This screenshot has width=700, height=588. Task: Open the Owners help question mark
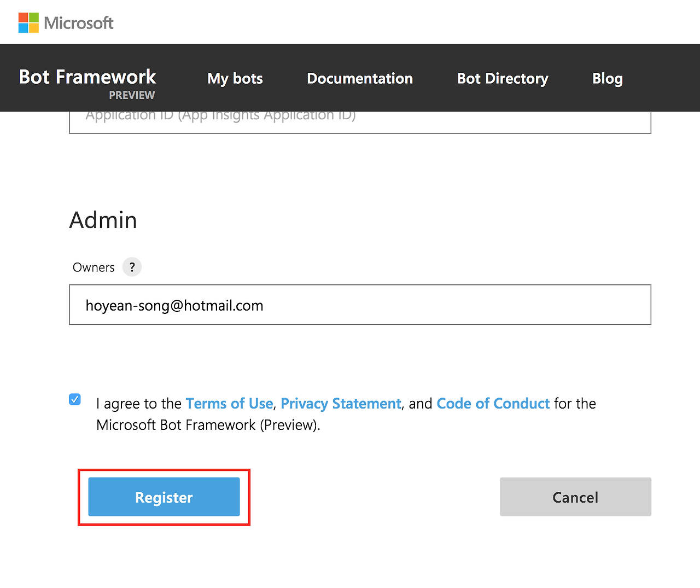pos(132,267)
